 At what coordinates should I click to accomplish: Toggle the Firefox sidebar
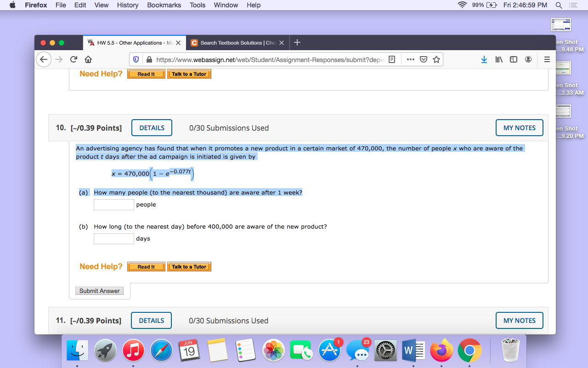pos(513,59)
